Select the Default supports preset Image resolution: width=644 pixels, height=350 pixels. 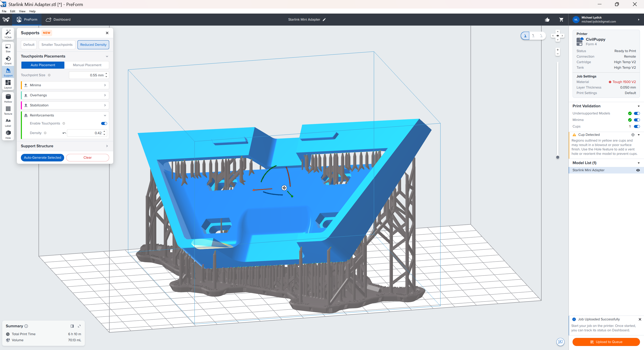click(x=29, y=45)
